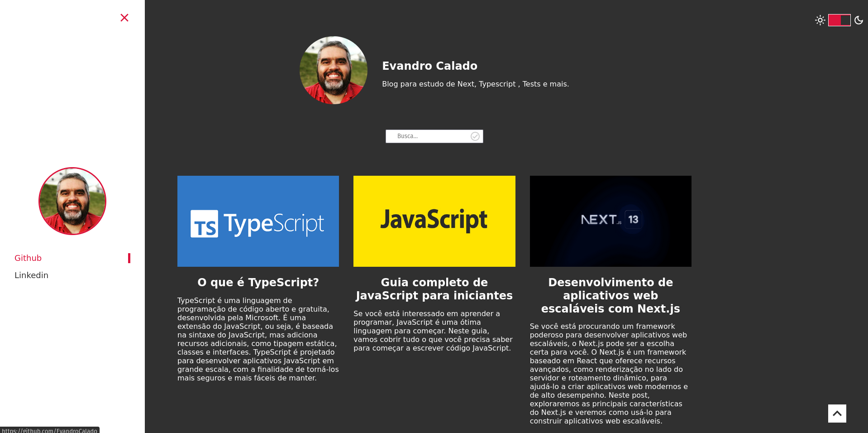Open the JavaScript article thumbnail

pos(434,221)
